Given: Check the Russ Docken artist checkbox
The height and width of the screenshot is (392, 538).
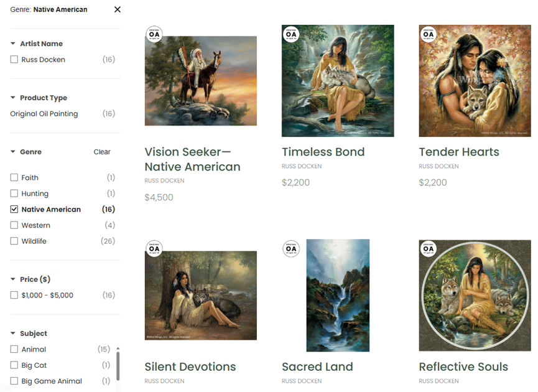Looking at the screenshot, I should tap(14, 60).
